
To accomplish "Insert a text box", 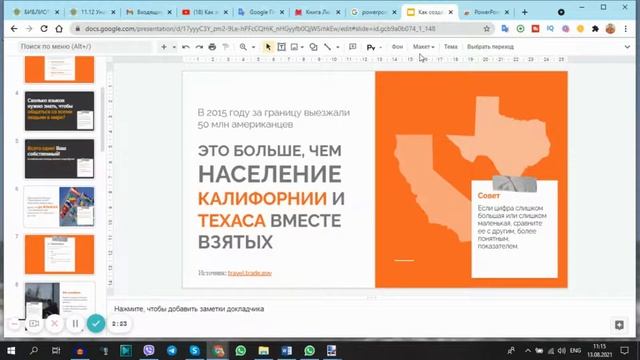I will [x=281, y=47].
